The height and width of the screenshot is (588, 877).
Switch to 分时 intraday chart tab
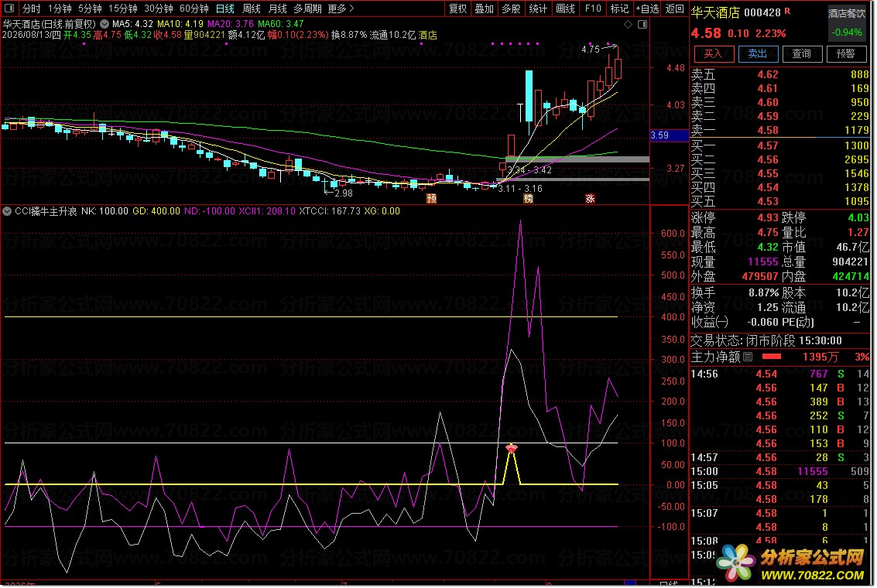coord(31,9)
